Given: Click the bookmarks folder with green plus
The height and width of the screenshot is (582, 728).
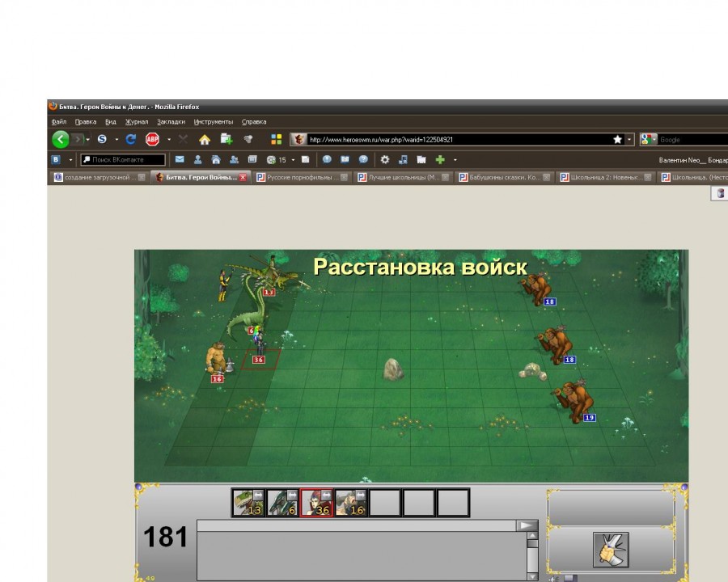Looking at the screenshot, I should (226, 139).
